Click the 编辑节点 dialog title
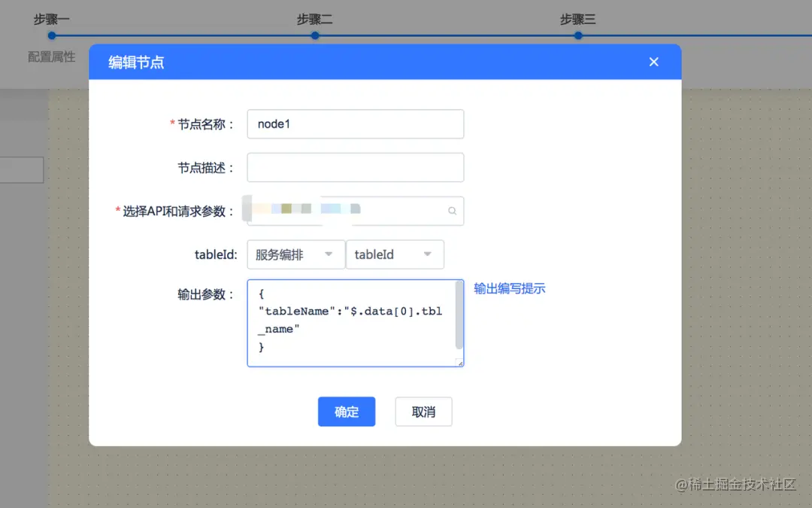 point(136,62)
